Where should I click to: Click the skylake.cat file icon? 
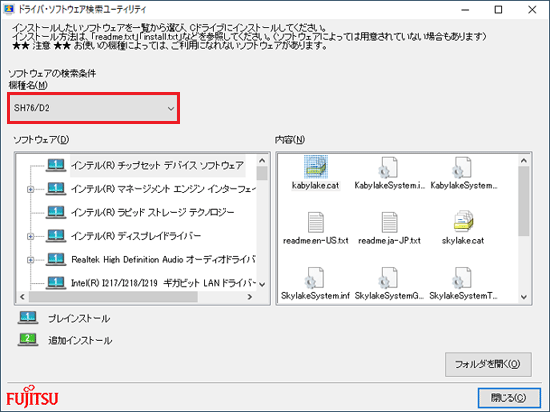pyautogui.click(x=463, y=221)
